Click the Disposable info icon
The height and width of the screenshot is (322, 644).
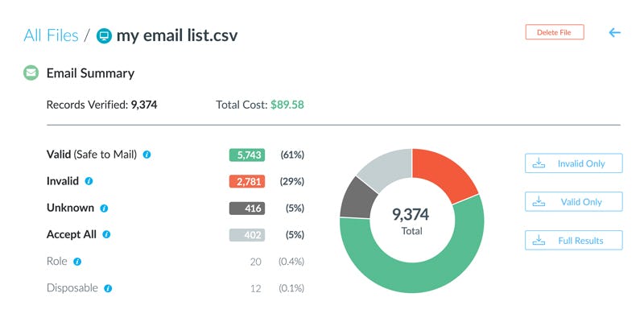pos(108,287)
